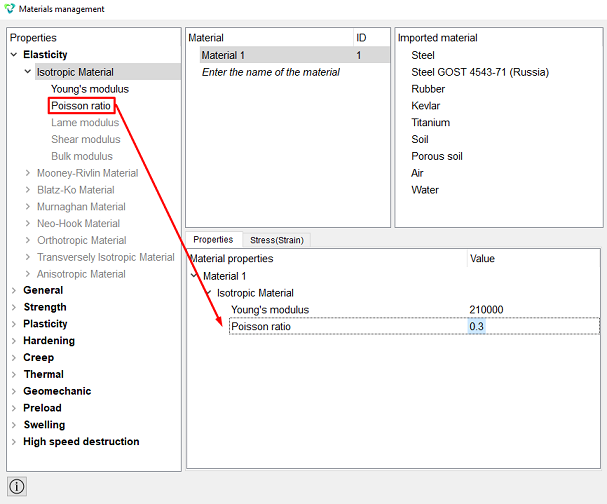The image size is (607, 504).
Task: Select Young's modulus in Properties tree
Action: (x=90, y=89)
